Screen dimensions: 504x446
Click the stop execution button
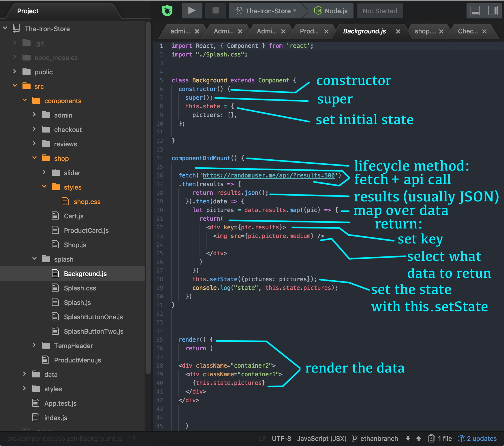(x=215, y=11)
